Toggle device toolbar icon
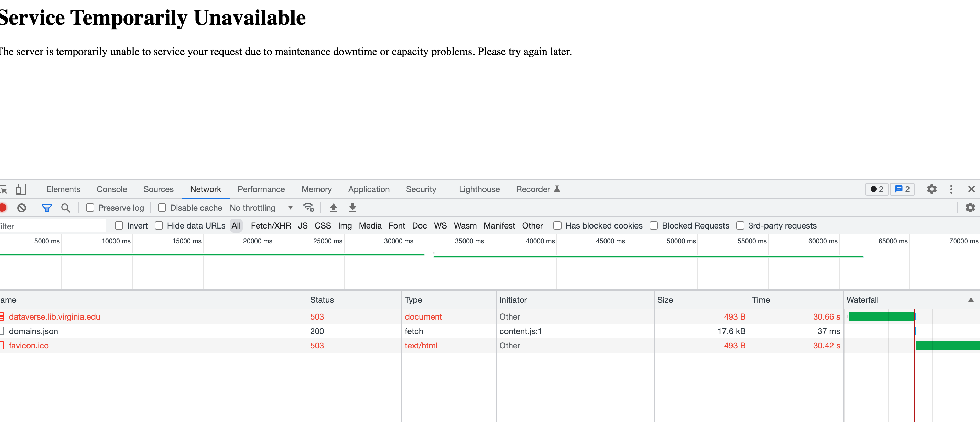Screen dimensions: 980x422 pyautogui.click(x=21, y=189)
